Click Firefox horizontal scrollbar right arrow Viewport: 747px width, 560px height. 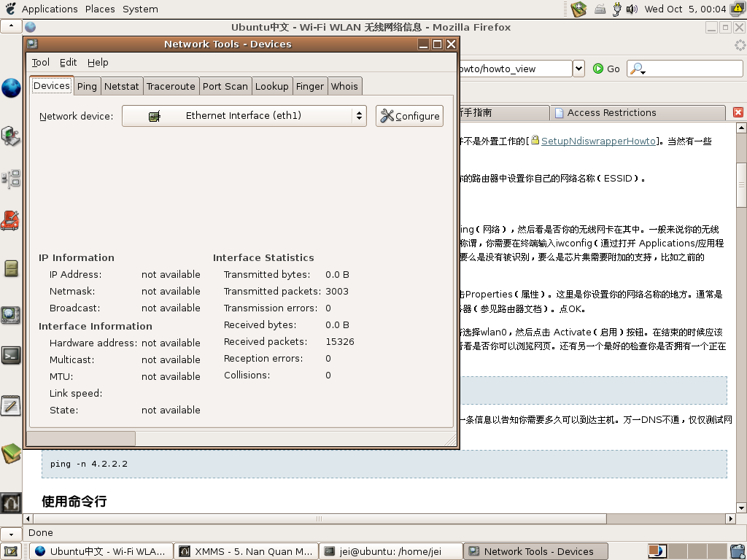tap(731, 518)
